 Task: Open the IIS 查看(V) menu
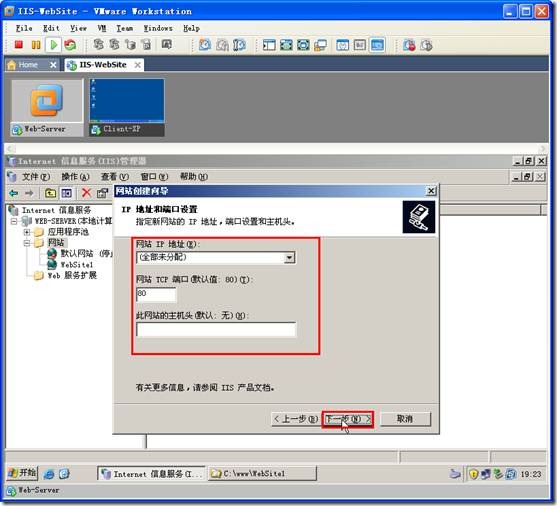click(x=115, y=177)
